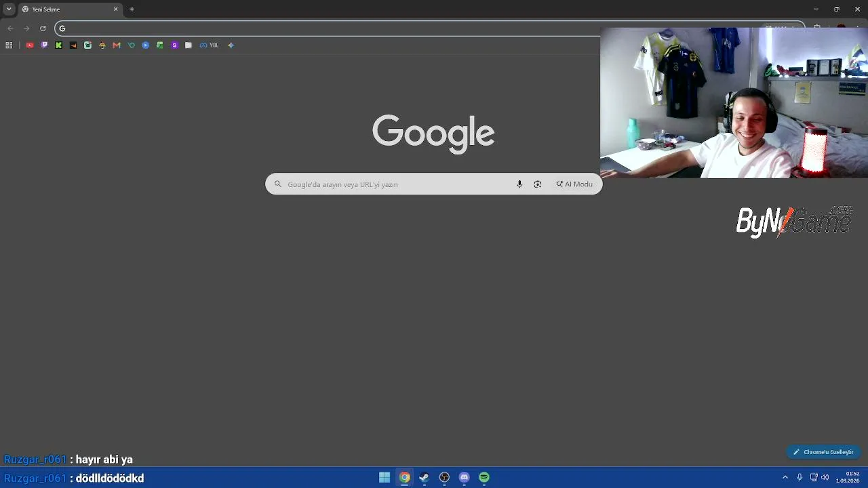
Task: Open the Gmail bookmark
Action: (117, 45)
